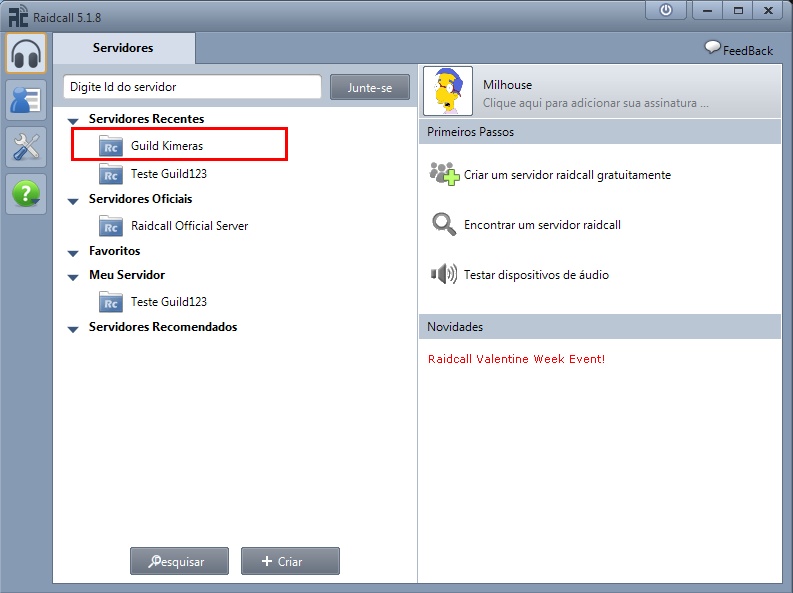Screen dimensions: 793x593
Task: Minimize the Raidcall window
Action: pos(708,11)
